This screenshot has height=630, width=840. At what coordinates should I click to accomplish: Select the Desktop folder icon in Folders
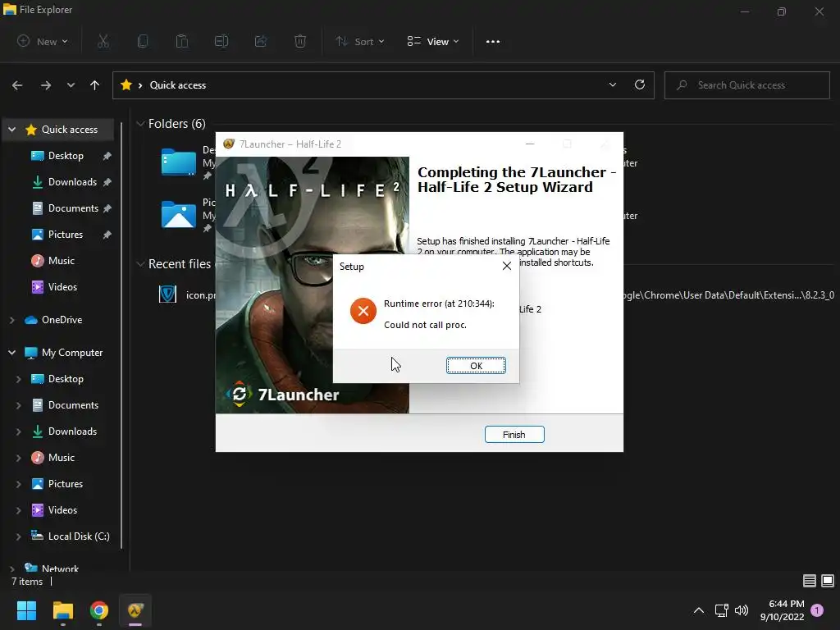click(x=178, y=162)
